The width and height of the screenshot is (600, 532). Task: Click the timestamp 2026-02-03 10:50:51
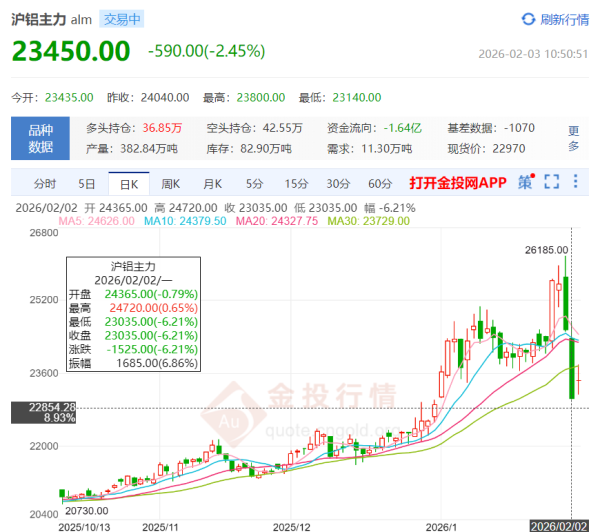pyautogui.click(x=533, y=54)
